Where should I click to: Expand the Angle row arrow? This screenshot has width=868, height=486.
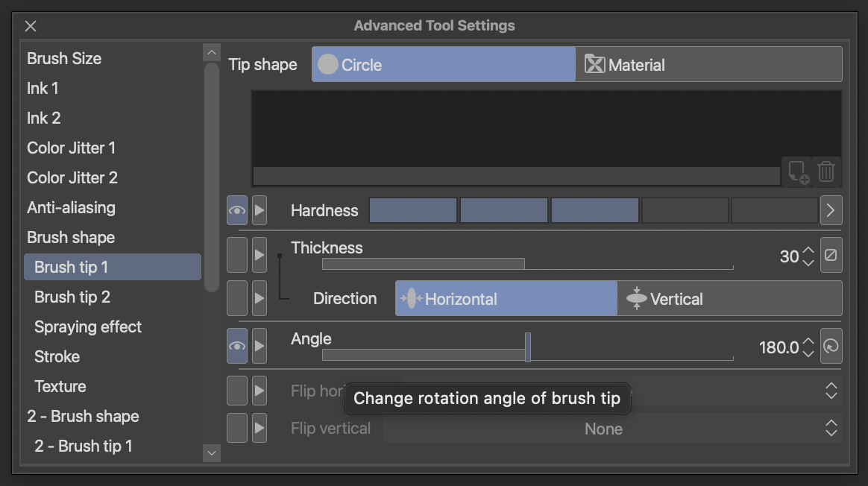(260, 346)
